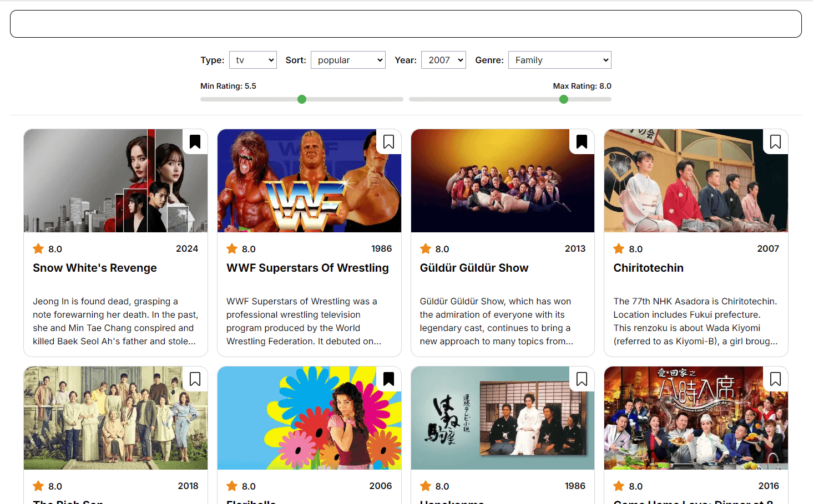Screen dimensions: 829x504
Task: Click the Max Rating slider handle
Action: point(564,99)
